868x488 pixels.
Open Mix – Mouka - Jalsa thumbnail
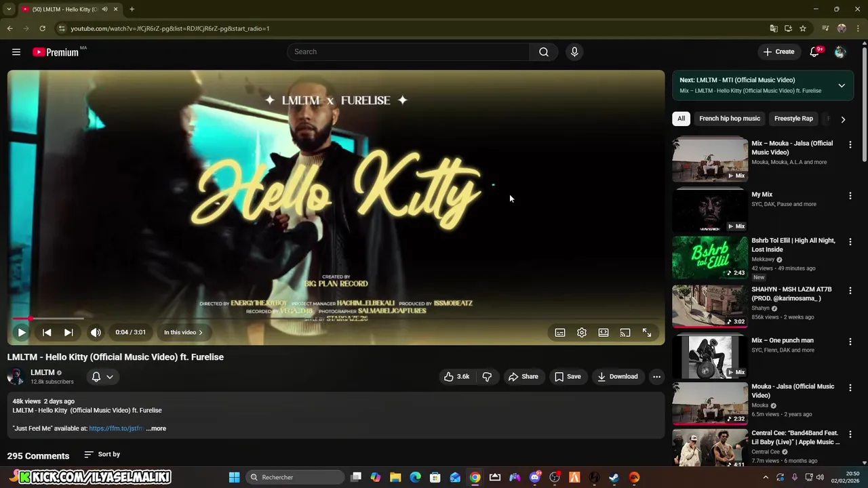tap(710, 160)
